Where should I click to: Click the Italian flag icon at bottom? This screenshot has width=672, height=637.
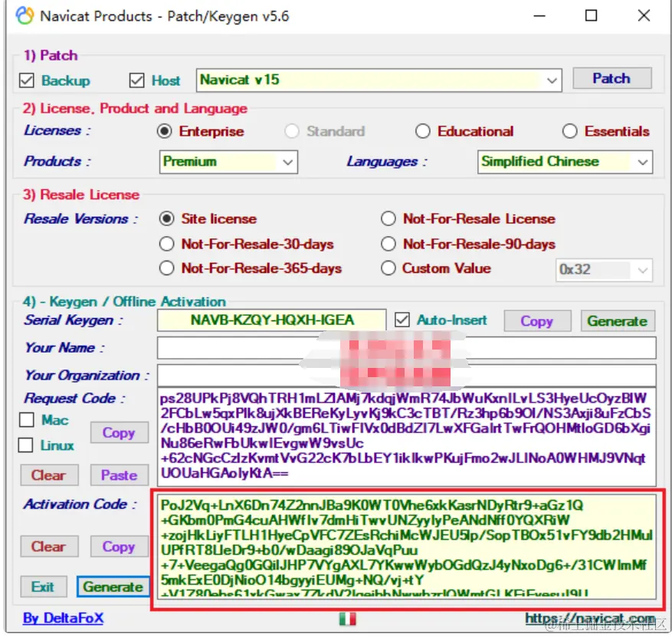pos(347,619)
